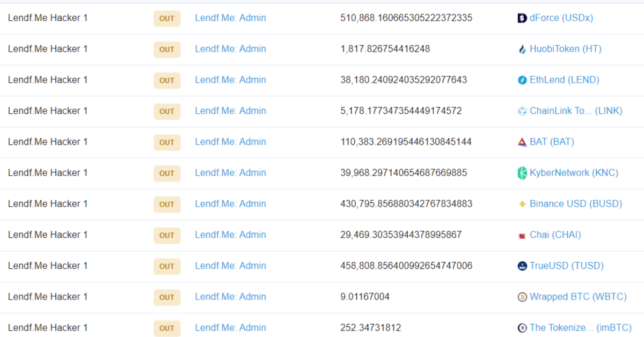Click the Binance USD icon
Screen dimensions: 644x337
tap(522, 204)
